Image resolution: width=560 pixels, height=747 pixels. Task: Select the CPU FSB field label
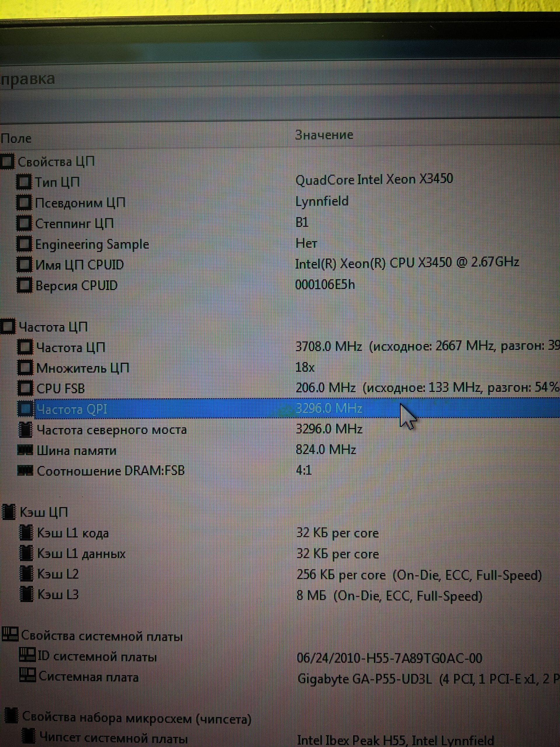[60, 389]
